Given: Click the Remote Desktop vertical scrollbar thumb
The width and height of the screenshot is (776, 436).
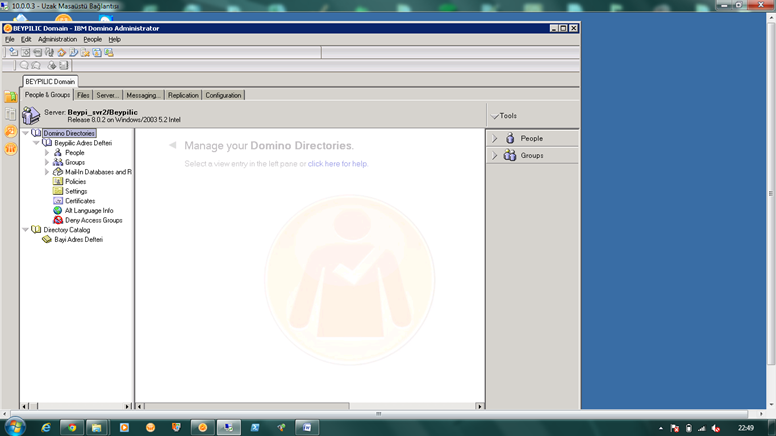Looking at the screenshot, I should pos(771,193).
